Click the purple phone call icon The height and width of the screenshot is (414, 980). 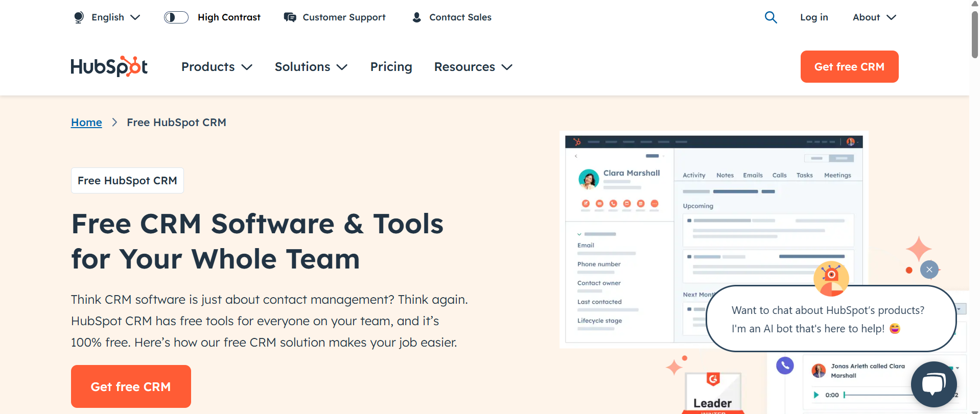pos(785,365)
